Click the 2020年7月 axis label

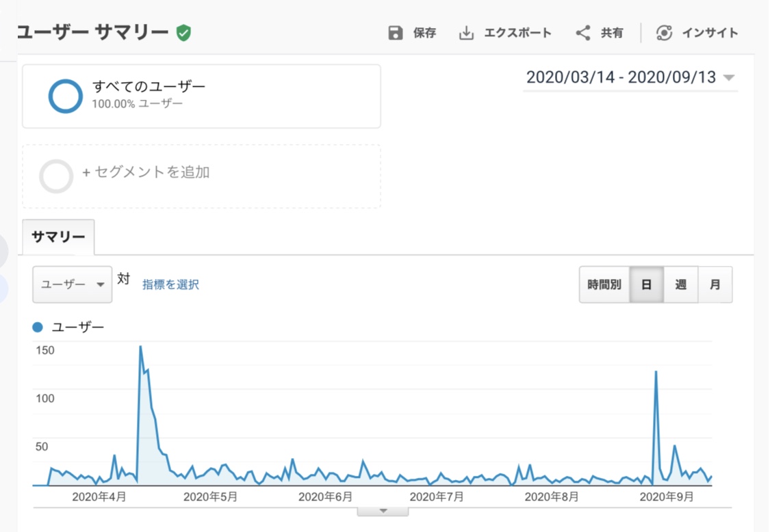coord(437,497)
